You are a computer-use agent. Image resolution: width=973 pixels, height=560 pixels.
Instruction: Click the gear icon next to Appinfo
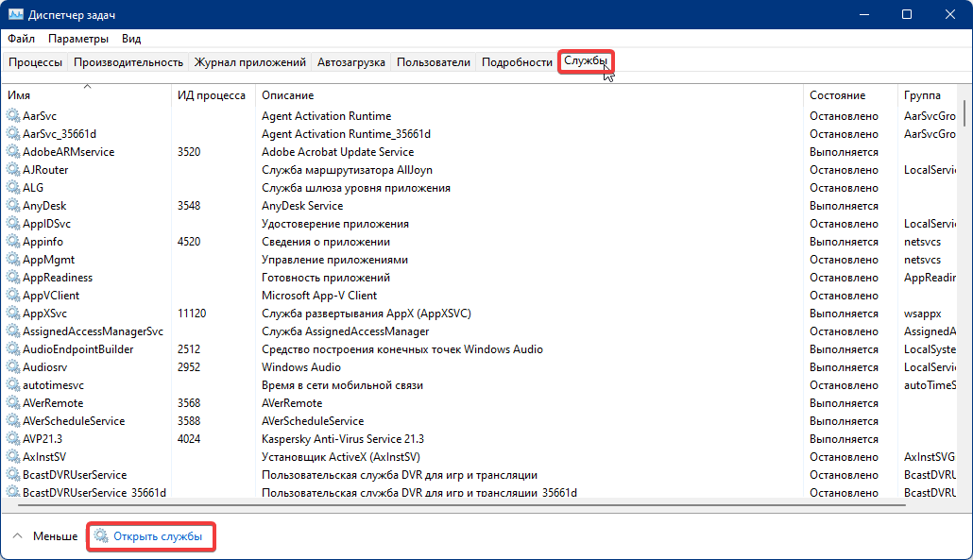click(x=13, y=241)
